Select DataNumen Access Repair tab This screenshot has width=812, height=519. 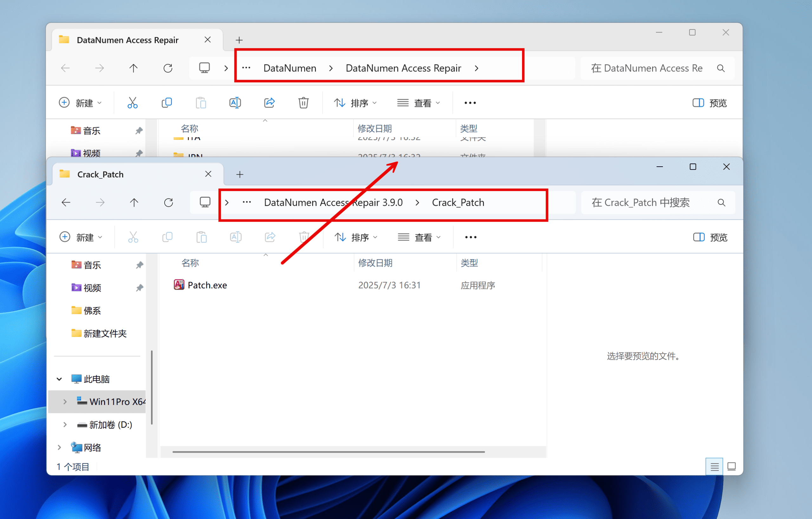tap(128, 40)
